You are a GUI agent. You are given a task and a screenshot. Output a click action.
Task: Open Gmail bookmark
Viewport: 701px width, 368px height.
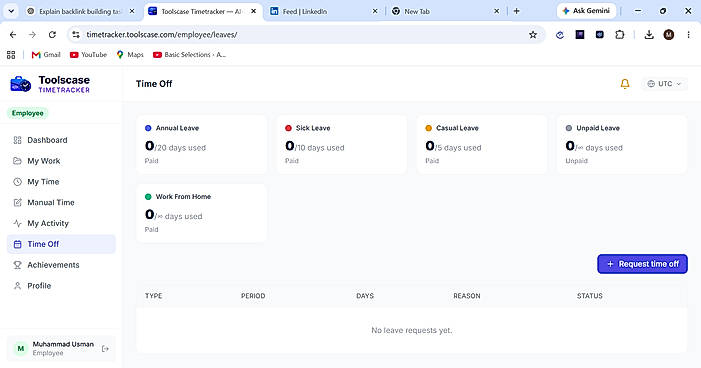pyautogui.click(x=46, y=55)
